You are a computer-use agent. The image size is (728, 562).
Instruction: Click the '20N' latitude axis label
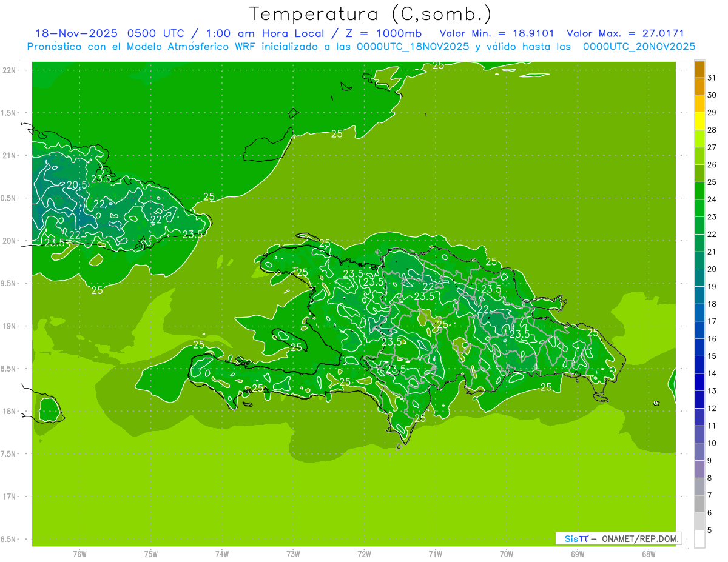click(x=9, y=241)
